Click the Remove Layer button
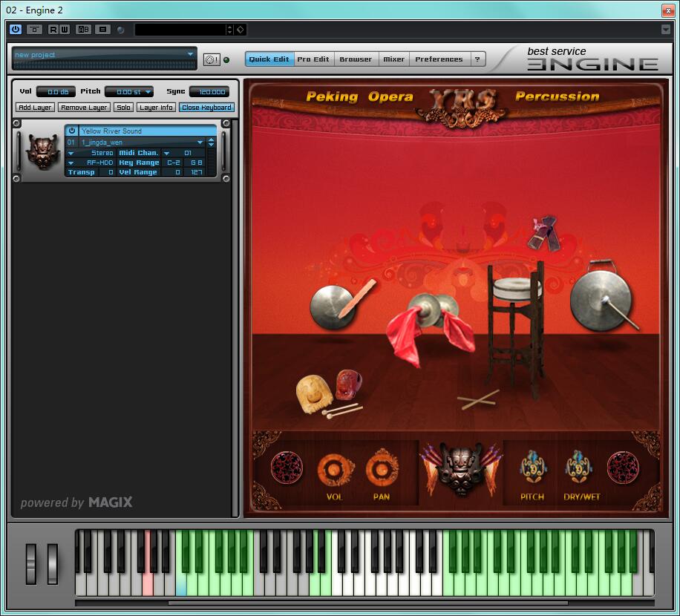The height and width of the screenshot is (616, 680). [84, 108]
